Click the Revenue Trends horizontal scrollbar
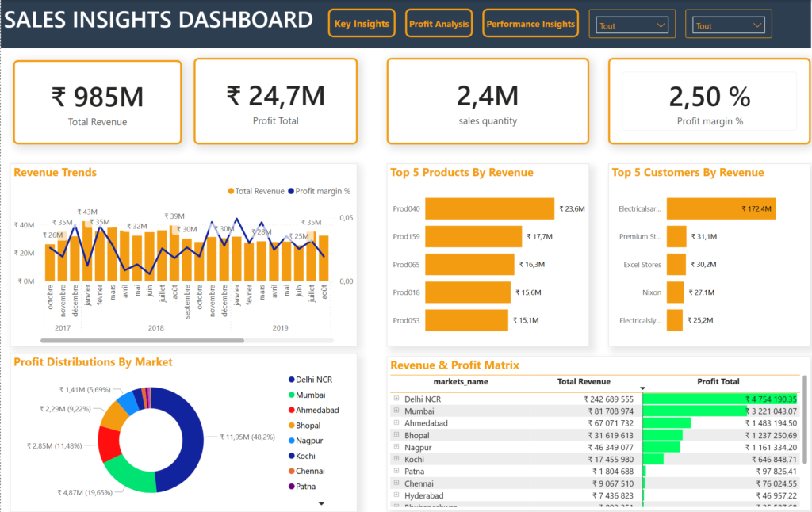The image size is (812, 512). point(143,341)
